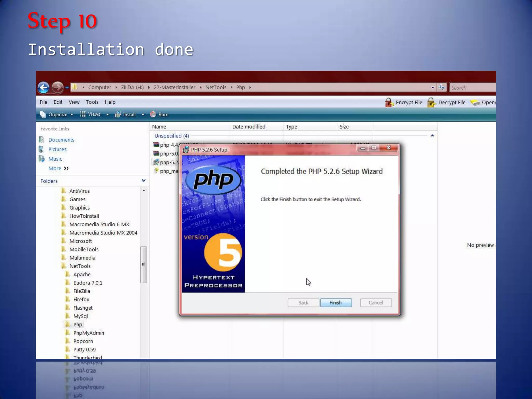Select the php-4.4 archive file icon
The height and width of the screenshot is (399, 532).
pos(156,144)
